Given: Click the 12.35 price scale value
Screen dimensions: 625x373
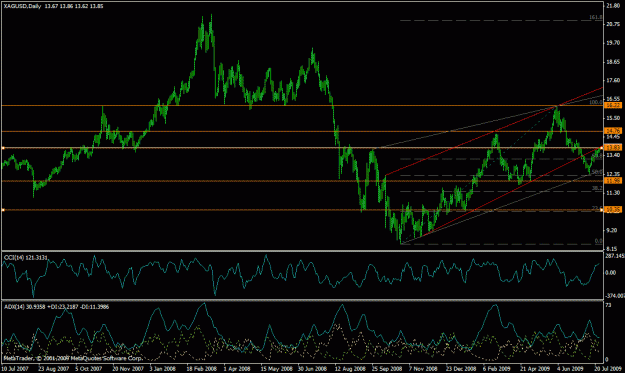Looking at the screenshot, I should tap(613, 174).
